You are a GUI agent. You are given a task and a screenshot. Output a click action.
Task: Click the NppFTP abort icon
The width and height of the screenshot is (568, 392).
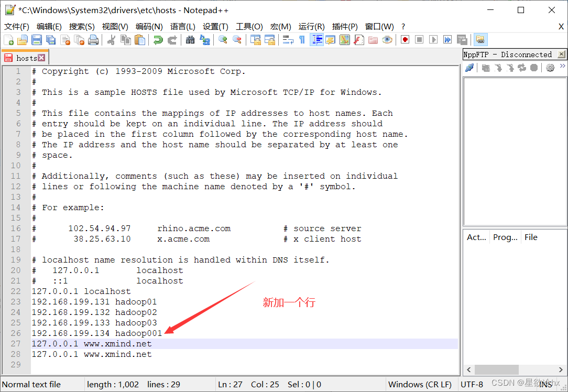(534, 68)
